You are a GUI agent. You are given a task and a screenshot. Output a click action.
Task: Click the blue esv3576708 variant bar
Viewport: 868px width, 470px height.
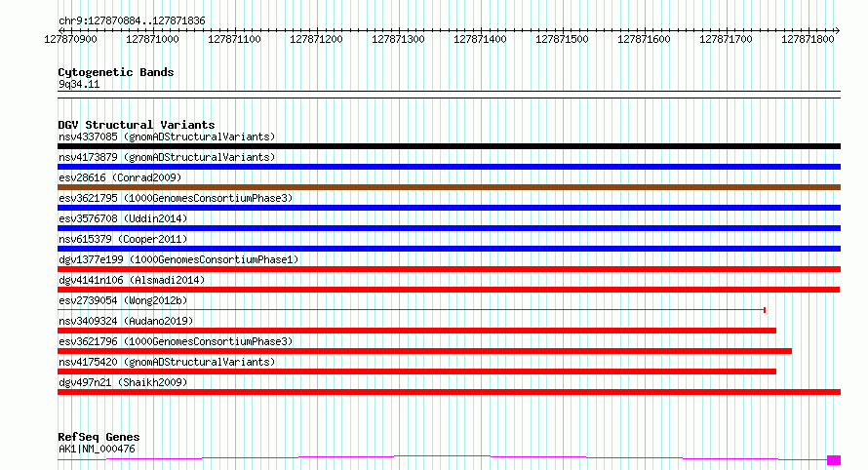click(x=449, y=228)
